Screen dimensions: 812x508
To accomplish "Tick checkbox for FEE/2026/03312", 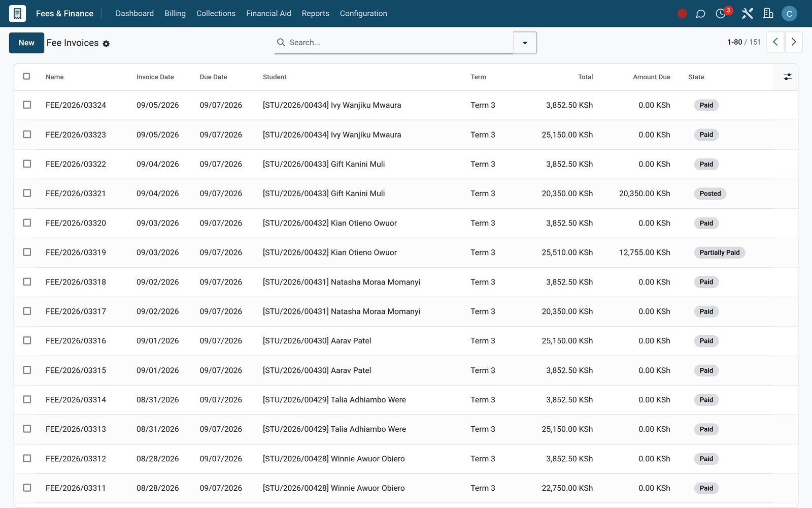I will tap(27, 458).
